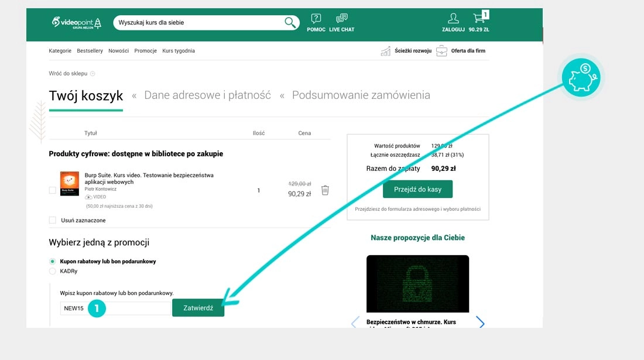This screenshot has height=360, width=644.
Task: Start a Live Chat session
Action: (x=342, y=19)
